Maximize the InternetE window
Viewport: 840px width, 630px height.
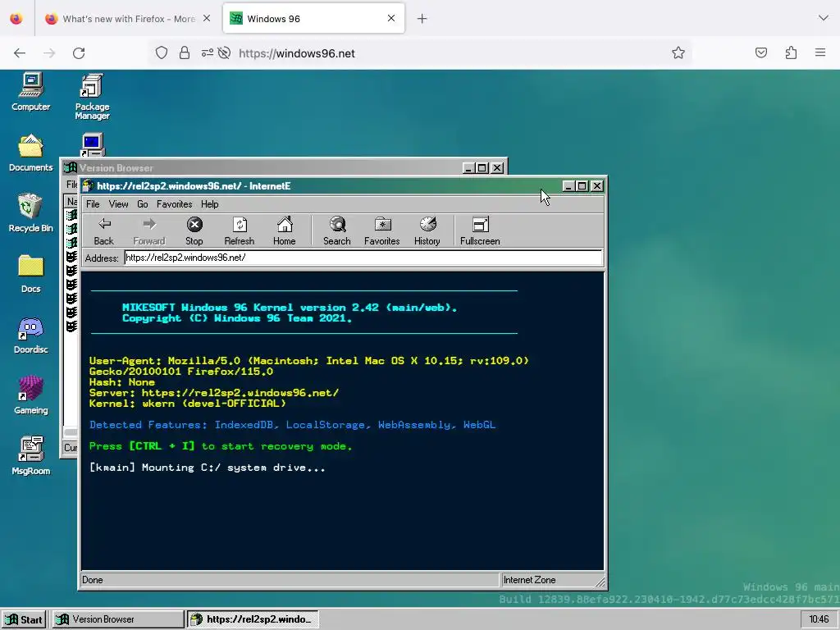(x=582, y=186)
